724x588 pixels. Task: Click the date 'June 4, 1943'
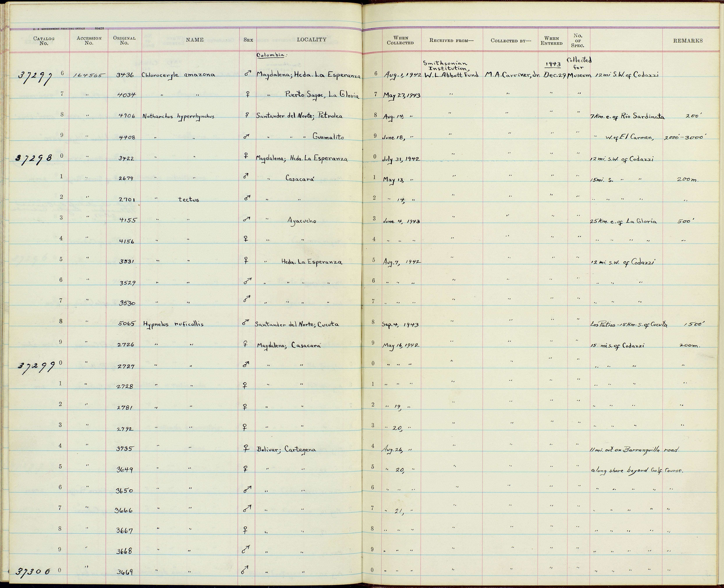point(401,221)
